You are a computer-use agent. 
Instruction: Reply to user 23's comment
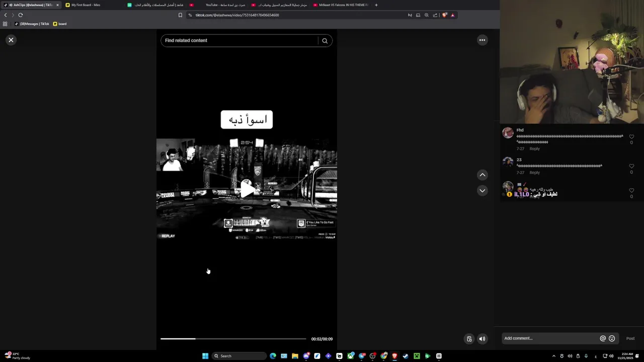[x=534, y=172]
